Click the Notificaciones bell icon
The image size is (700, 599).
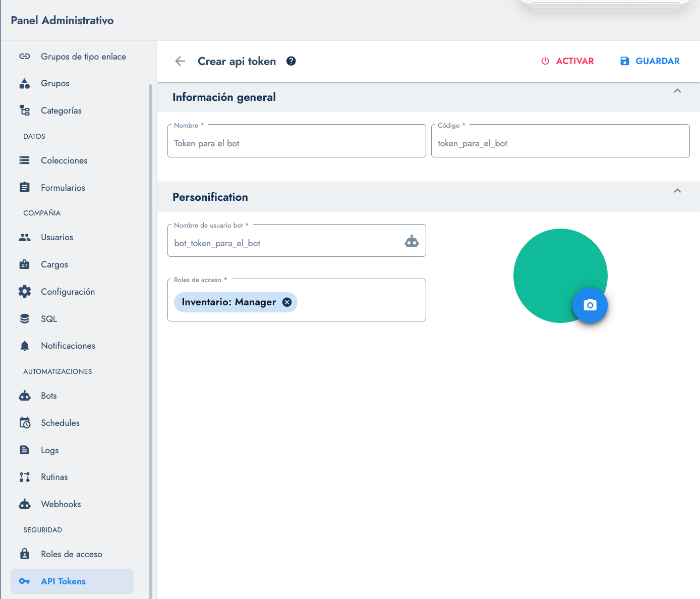(x=25, y=345)
